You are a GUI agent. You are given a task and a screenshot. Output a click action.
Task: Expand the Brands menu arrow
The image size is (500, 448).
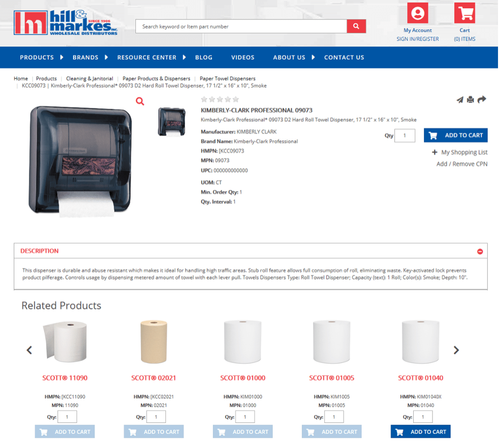[x=107, y=57]
